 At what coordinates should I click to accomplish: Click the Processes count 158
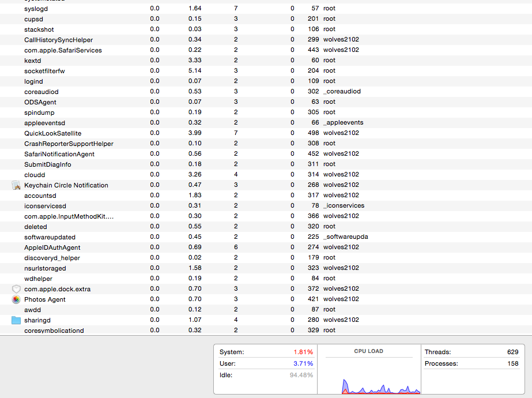512,363
